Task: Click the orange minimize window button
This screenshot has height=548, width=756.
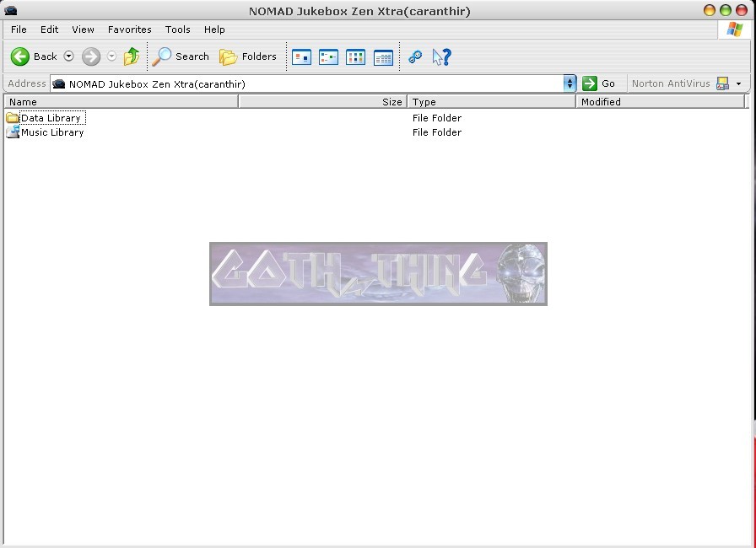Action: [710, 10]
